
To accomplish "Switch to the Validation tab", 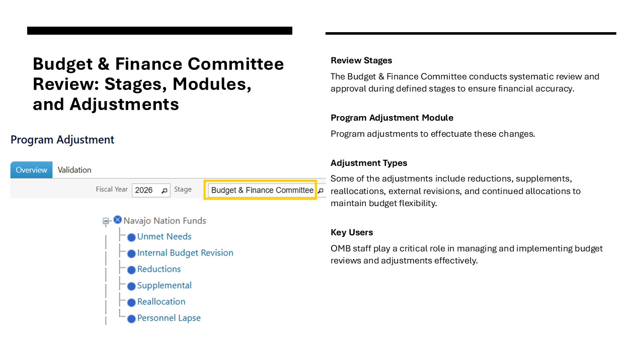I will [x=74, y=170].
